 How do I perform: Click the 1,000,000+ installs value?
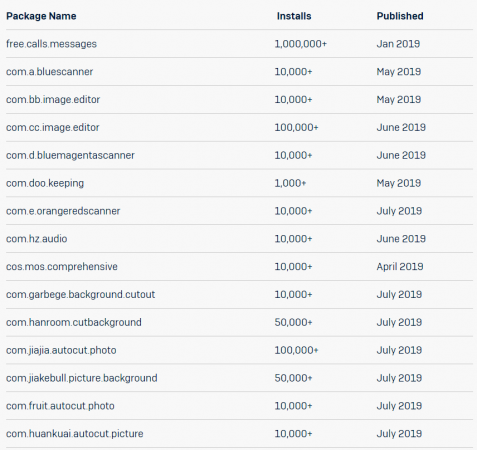coord(301,44)
